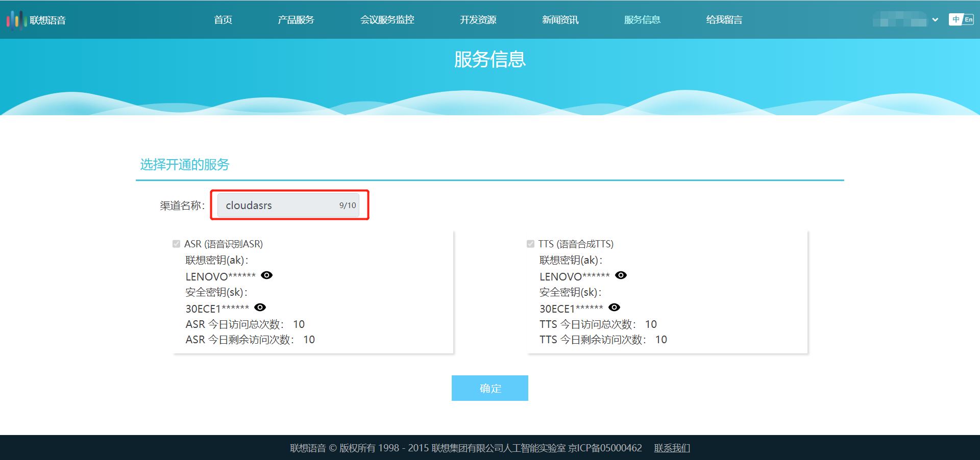Reveal the TTS 联想密钥(ak) with eye icon
The image size is (980, 460).
[621, 275]
